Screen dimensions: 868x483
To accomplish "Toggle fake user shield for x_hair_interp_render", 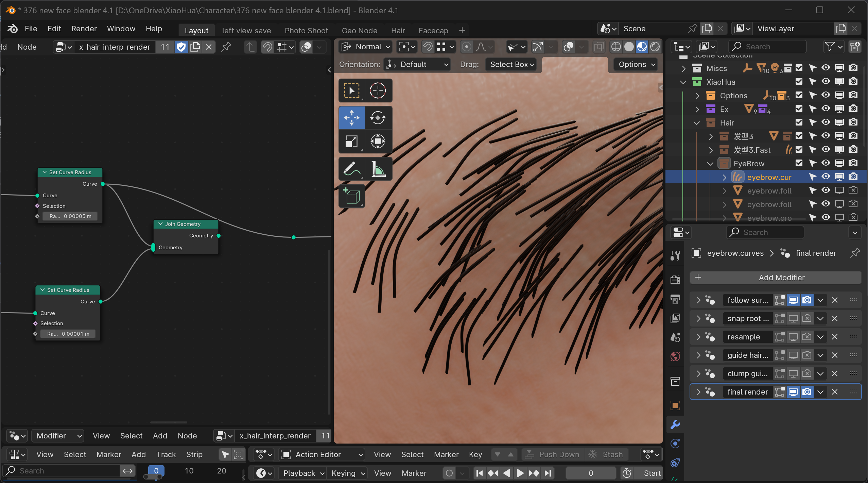I will pos(181,47).
